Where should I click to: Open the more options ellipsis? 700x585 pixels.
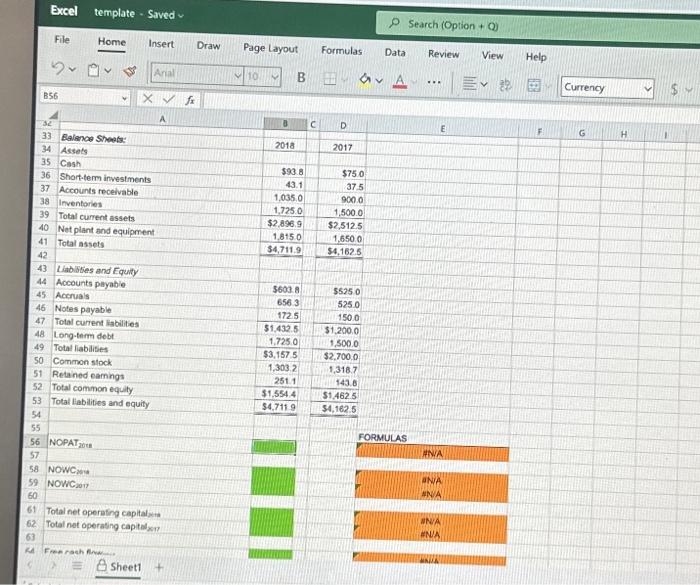point(434,82)
